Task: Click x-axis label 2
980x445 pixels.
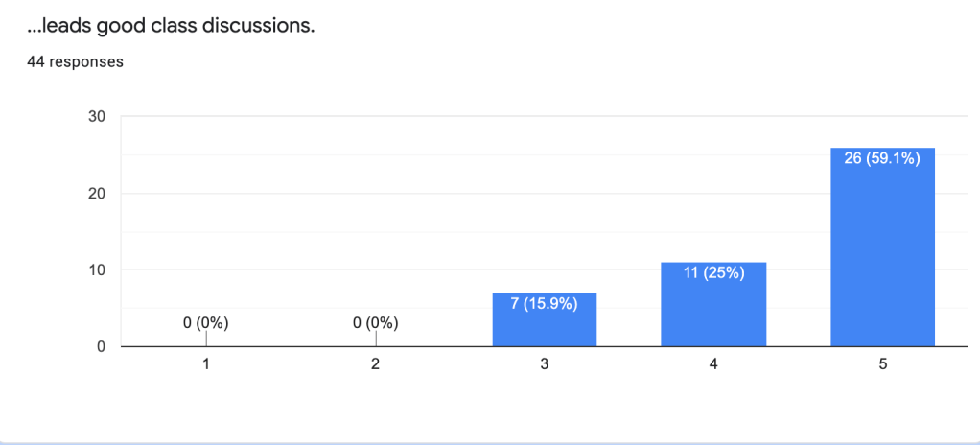Action: pyautogui.click(x=375, y=364)
